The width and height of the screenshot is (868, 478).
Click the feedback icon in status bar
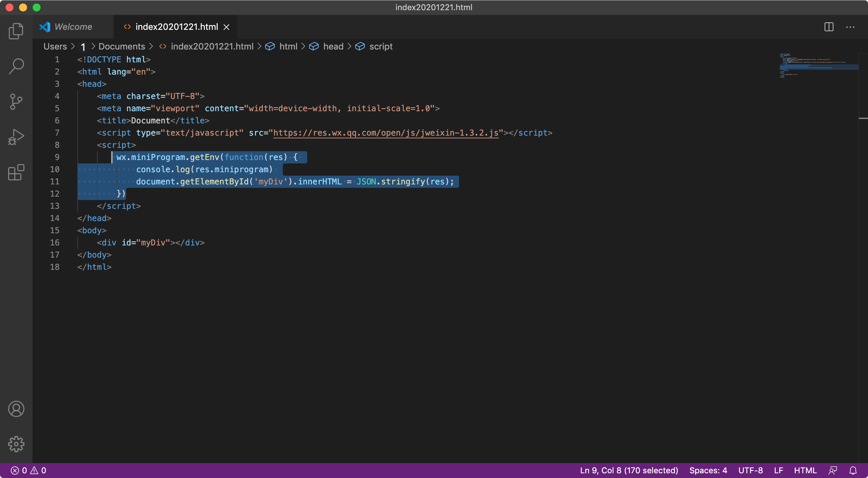click(x=833, y=471)
